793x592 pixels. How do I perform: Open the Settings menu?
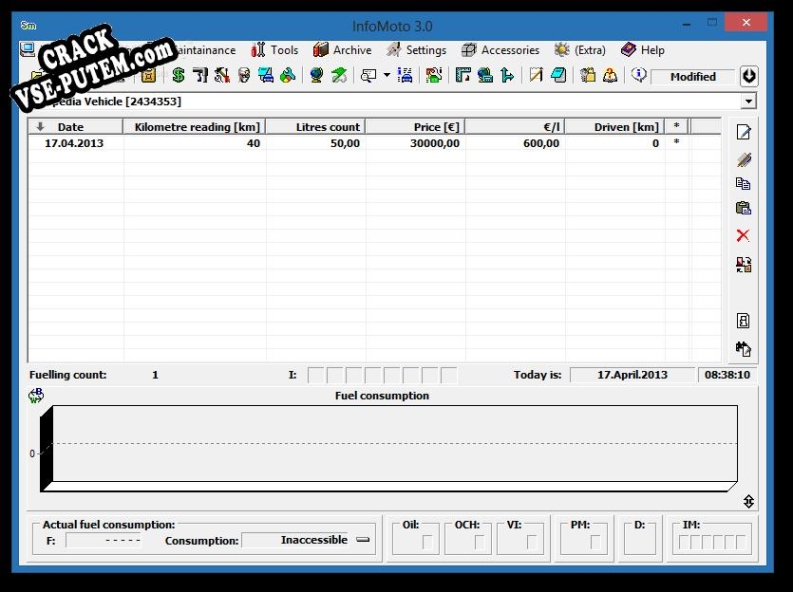[x=416, y=50]
